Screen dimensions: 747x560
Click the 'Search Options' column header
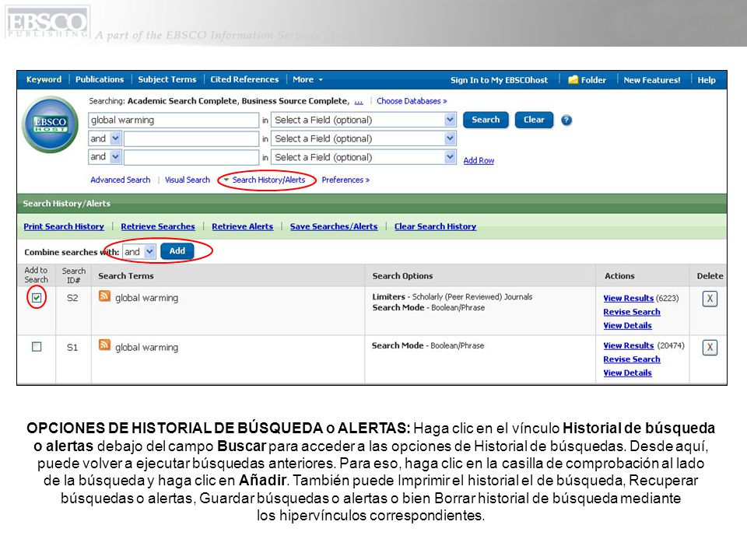(x=402, y=275)
